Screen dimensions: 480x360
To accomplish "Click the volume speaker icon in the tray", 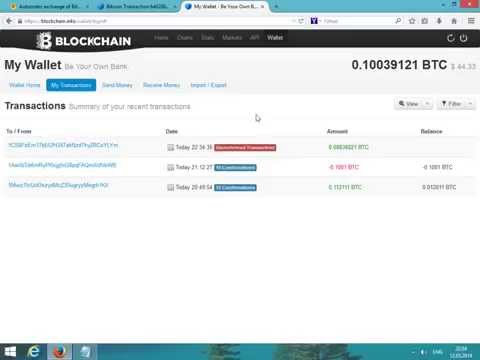I will (x=423, y=352).
